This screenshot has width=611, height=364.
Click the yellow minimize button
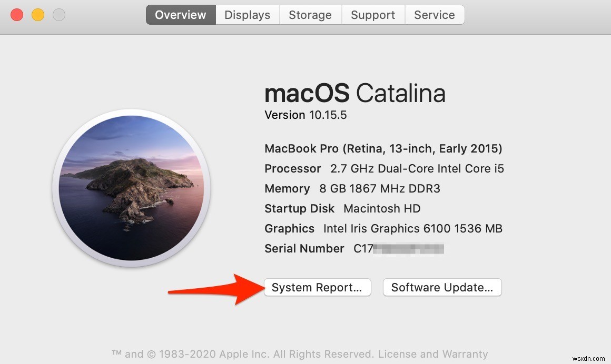(x=37, y=15)
